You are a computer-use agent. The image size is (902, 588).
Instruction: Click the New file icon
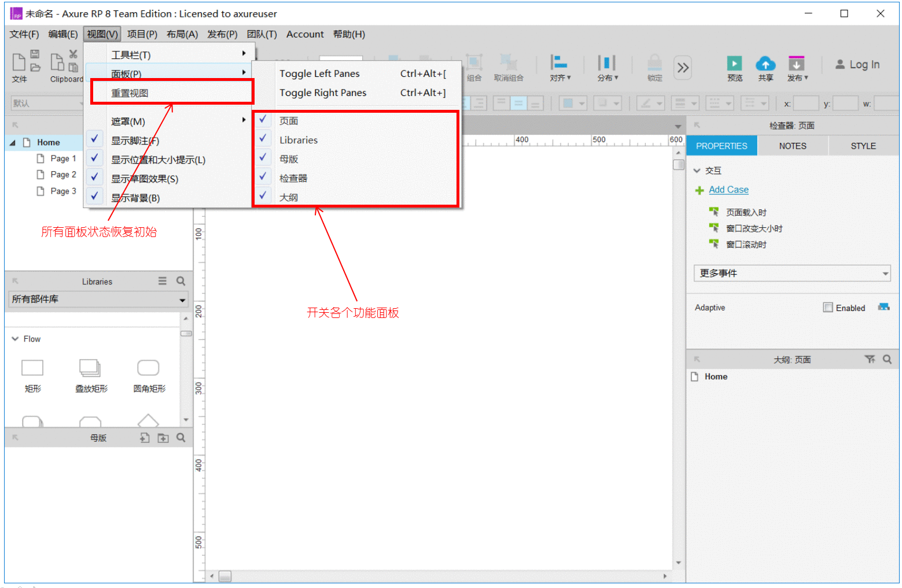(x=19, y=62)
